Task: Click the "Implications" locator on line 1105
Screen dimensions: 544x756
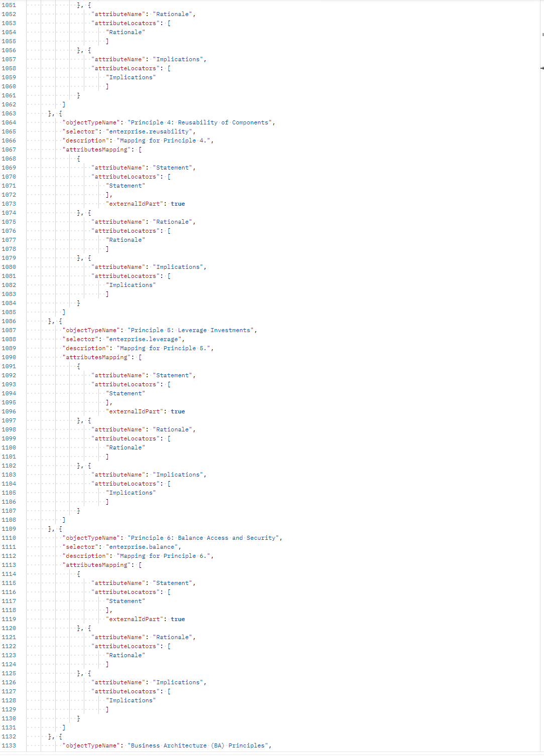Action: 131,493
